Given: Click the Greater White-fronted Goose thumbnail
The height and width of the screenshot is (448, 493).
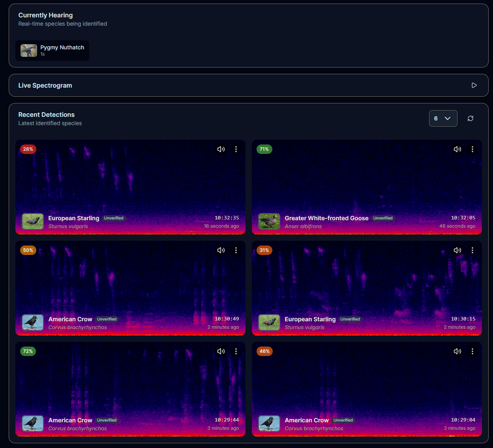Looking at the screenshot, I should click(x=269, y=221).
